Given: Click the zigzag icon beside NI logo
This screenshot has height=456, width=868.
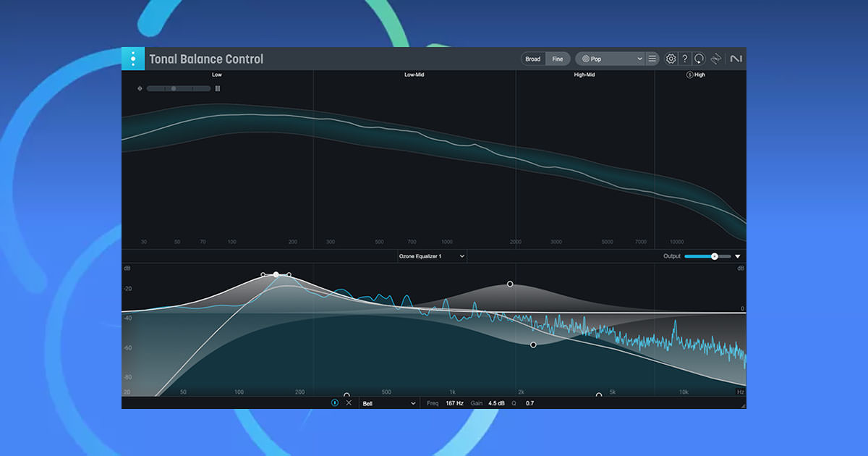Looking at the screenshot, I should tap(716, 59).
